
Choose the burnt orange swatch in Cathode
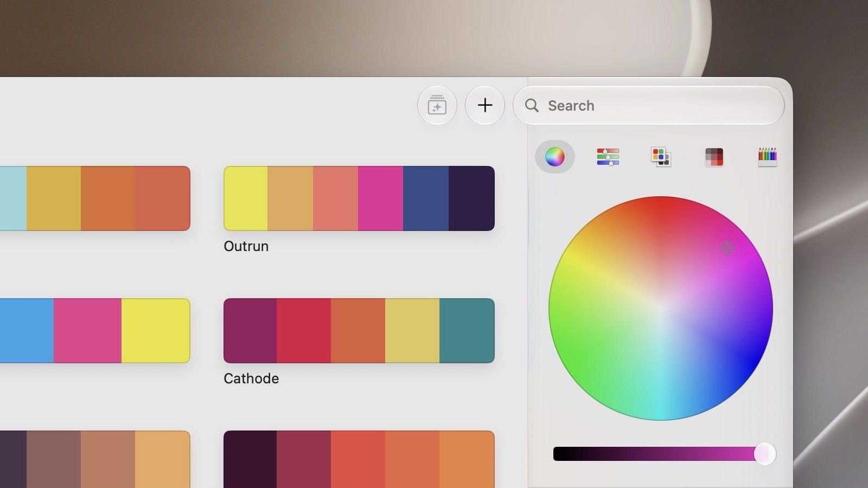358,331
